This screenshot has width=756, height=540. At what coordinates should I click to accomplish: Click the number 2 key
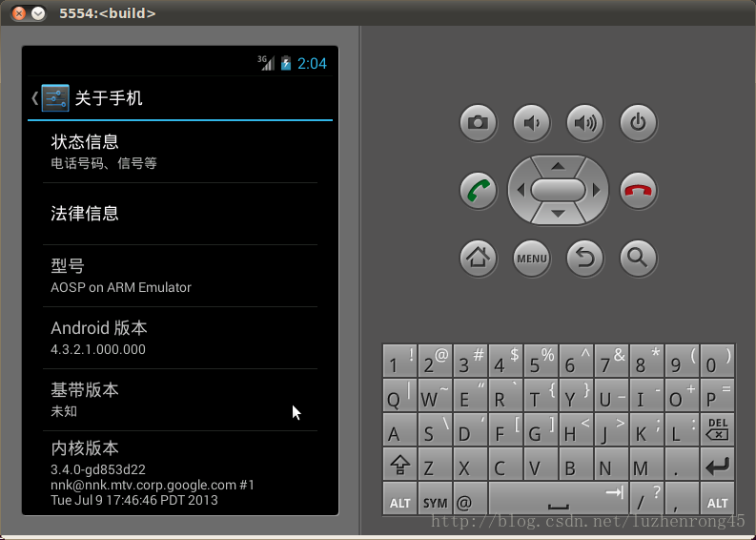click(436, 361)
